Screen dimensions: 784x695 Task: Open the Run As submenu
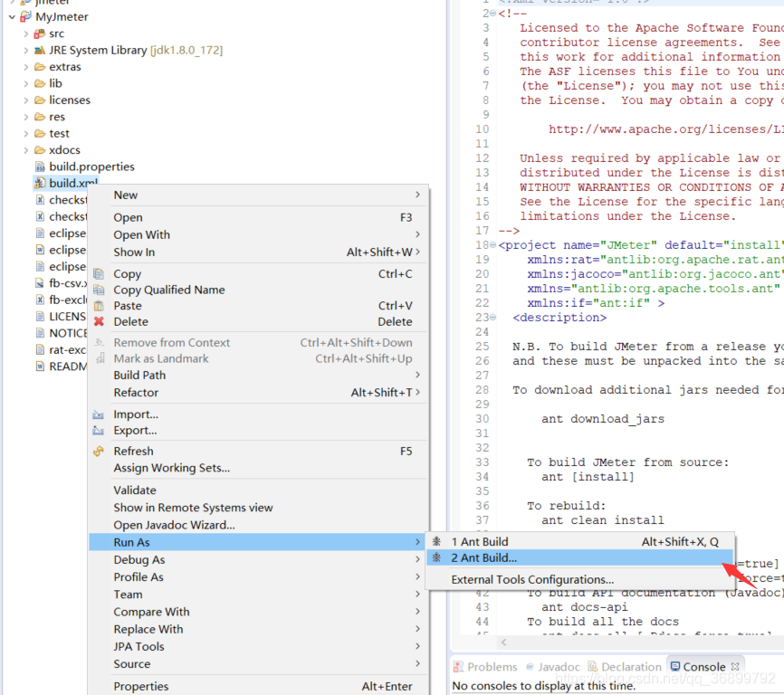tap(259, 542)
